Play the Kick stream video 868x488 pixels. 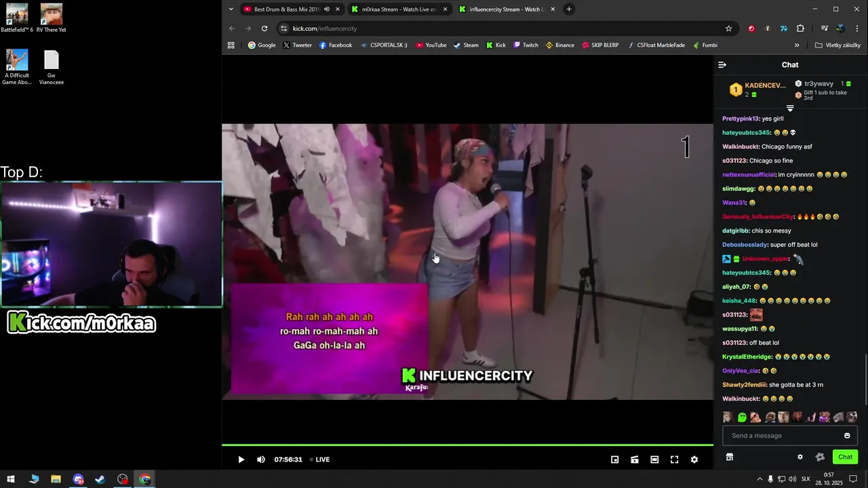(x=241, y=460)
